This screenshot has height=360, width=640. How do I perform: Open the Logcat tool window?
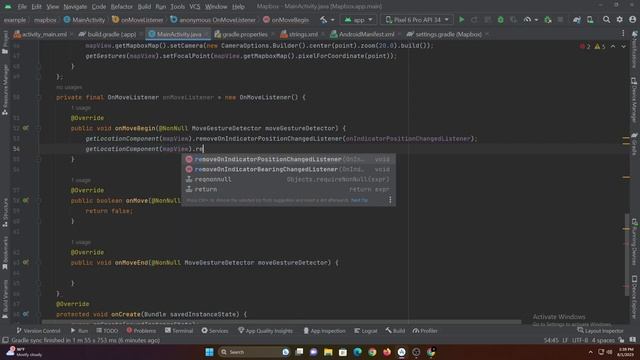pyautogui.click(x=366, y=331)
